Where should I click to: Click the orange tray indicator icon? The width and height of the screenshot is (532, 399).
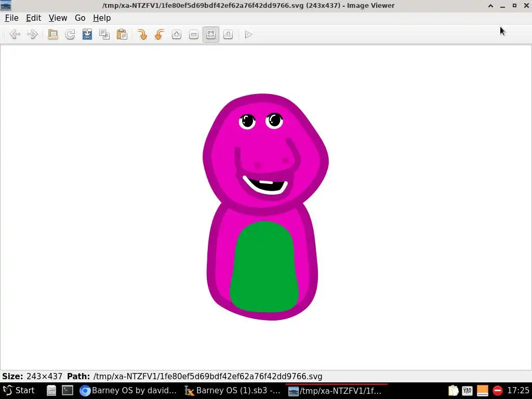[483, 391]
